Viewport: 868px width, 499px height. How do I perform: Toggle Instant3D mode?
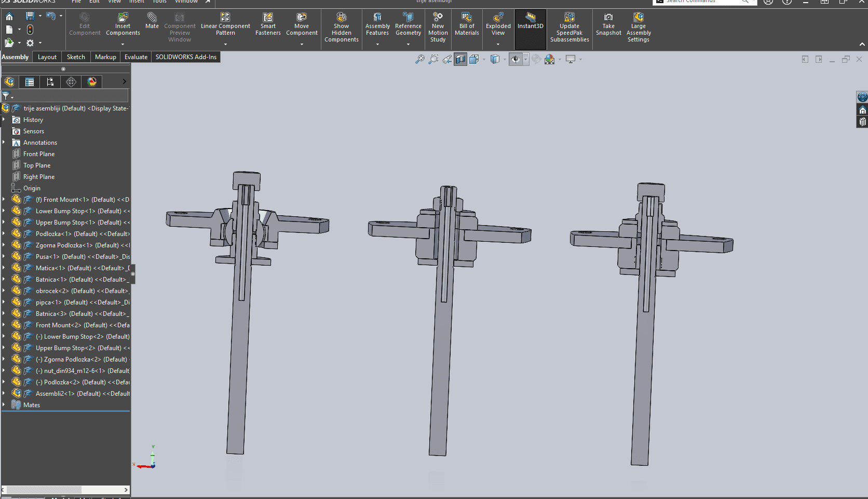coord(531,29)
